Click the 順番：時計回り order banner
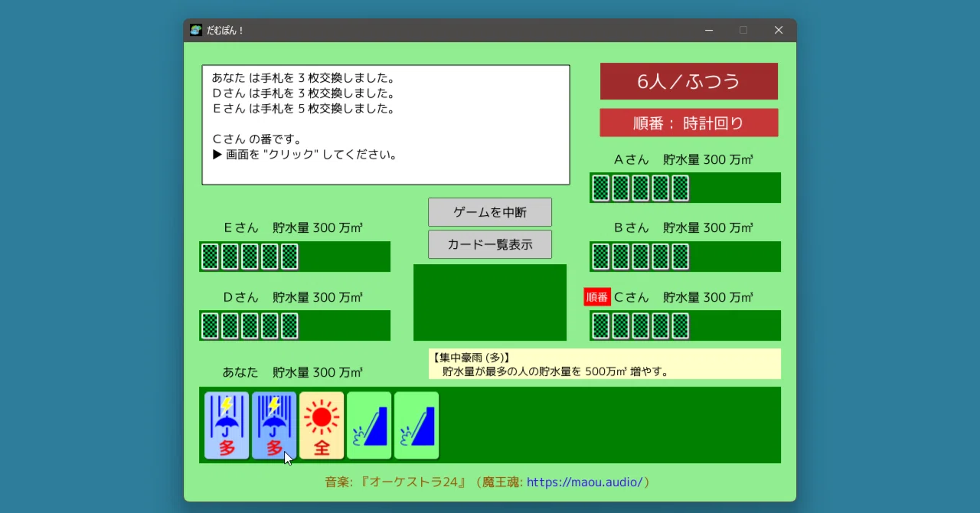 coord(689,123)
